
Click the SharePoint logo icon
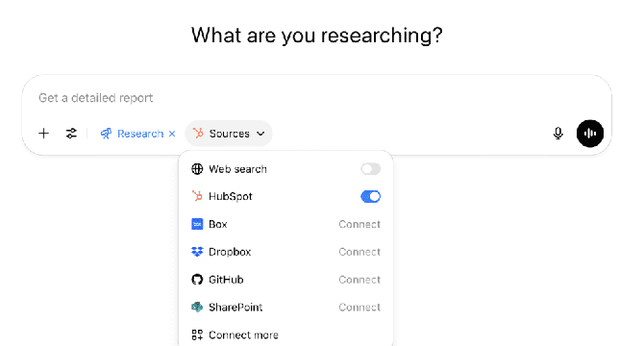pos(197,307)
